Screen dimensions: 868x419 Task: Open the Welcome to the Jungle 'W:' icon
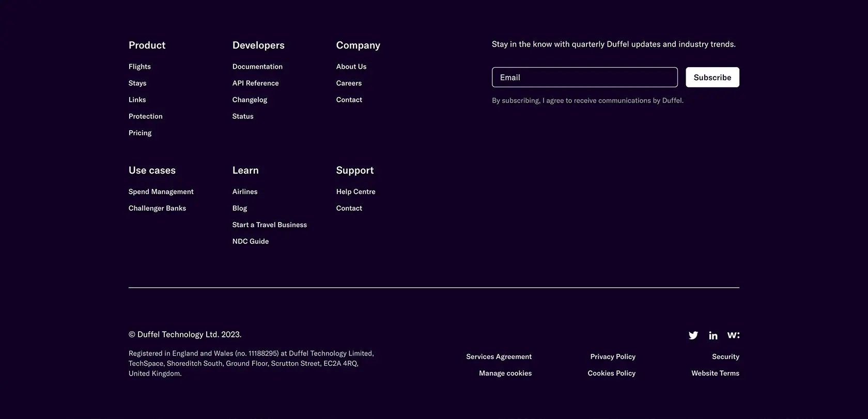[733, 335]
